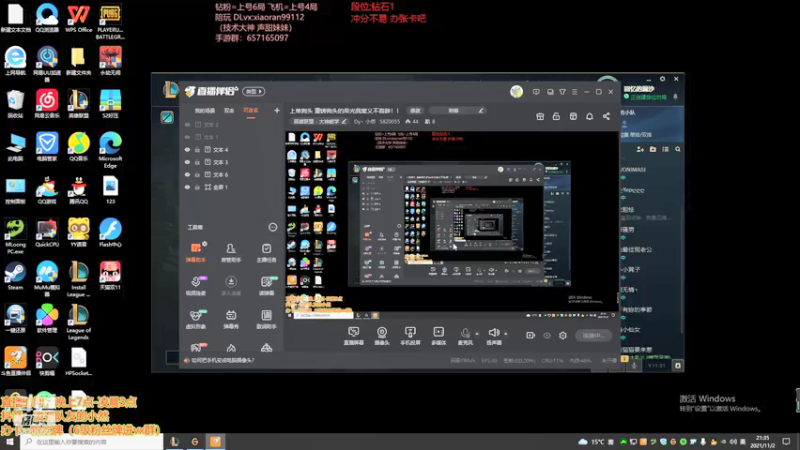Select the 文本 6 layer row
The image size is (800, 450).
231,174
